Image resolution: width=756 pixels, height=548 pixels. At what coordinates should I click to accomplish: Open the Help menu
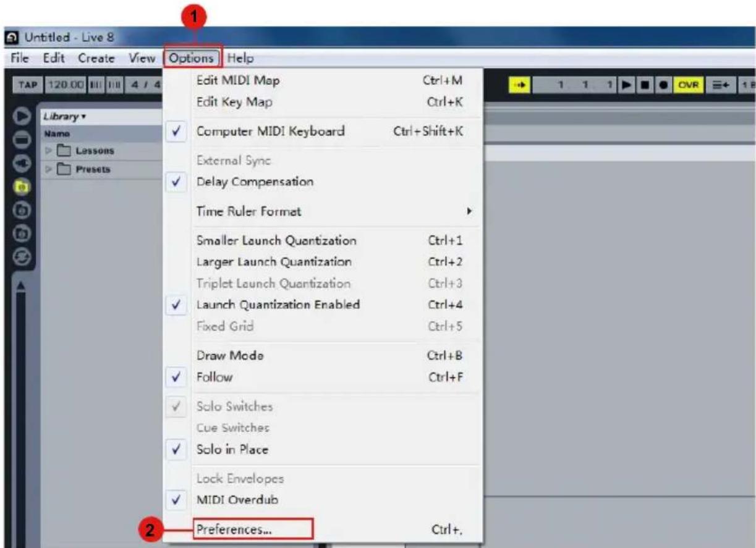pos(240,58)
